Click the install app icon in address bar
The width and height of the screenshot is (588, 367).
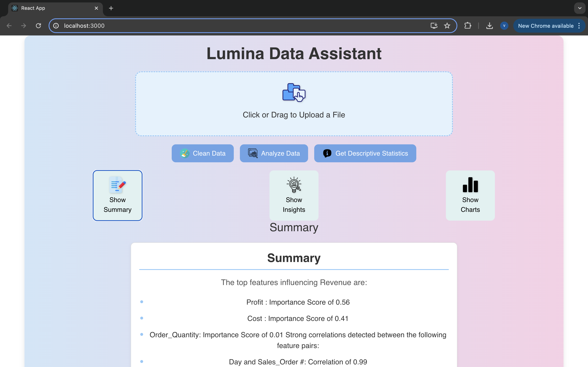pos(434,26)
